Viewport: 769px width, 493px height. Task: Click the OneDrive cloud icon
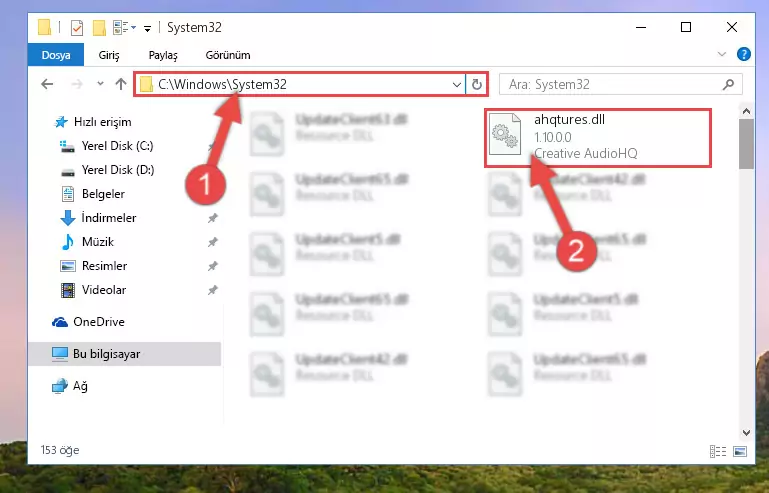pyautogui.click(x=60, y=322)
